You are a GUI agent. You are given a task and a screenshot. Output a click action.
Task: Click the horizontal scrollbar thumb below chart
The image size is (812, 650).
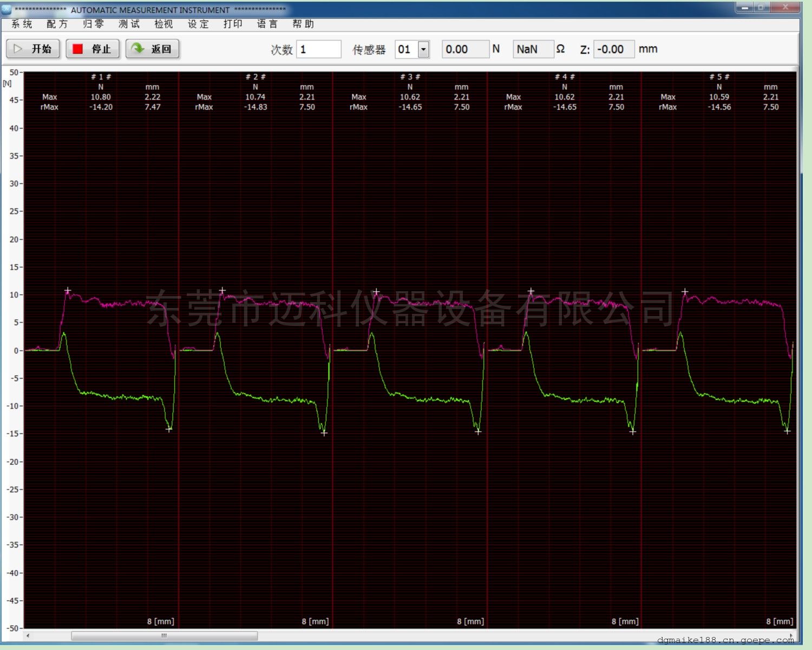coord(164,635)
